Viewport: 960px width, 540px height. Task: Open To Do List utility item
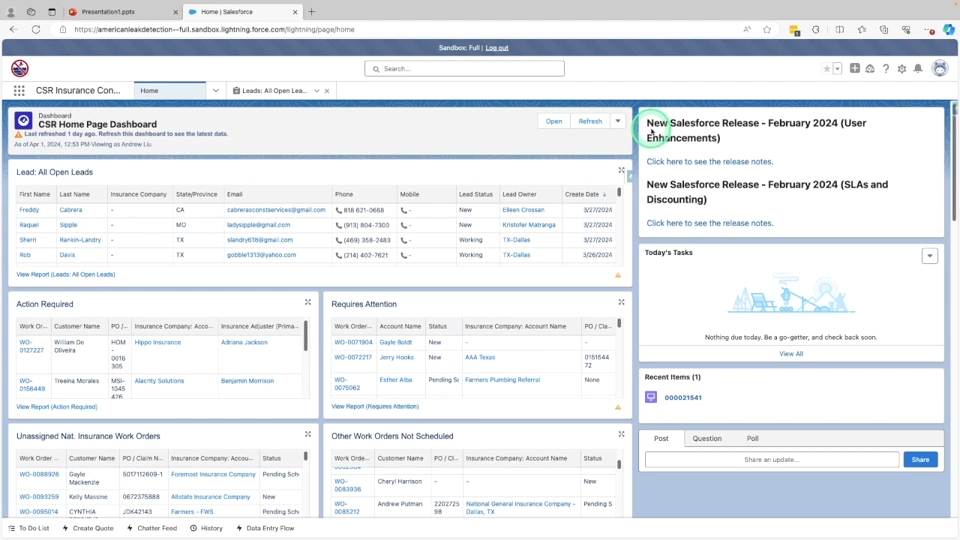(x=29, y=528)
